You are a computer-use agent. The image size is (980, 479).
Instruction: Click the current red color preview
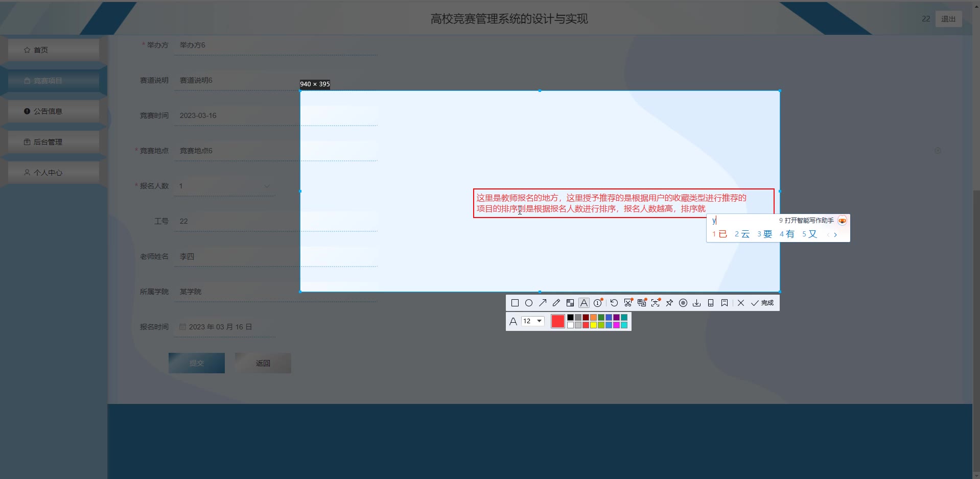pyautogui.click(x=558, y=321)
